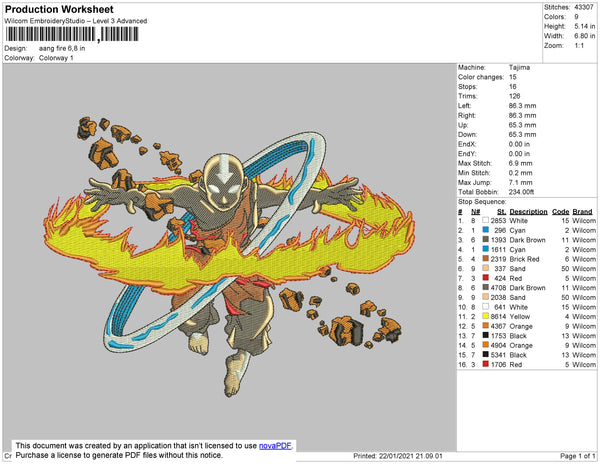
Task: Click the height value '5.14 in'
Action: [584, 26]
